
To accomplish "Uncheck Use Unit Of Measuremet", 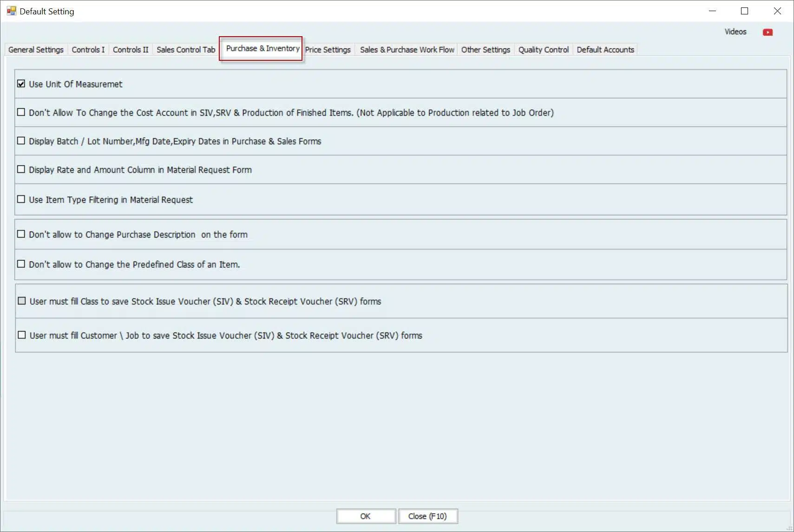I will coord(21,84).
